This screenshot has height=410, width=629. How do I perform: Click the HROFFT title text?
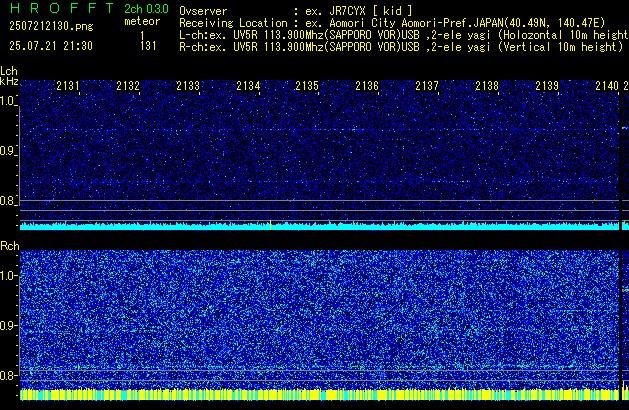(x=62, y=8)
